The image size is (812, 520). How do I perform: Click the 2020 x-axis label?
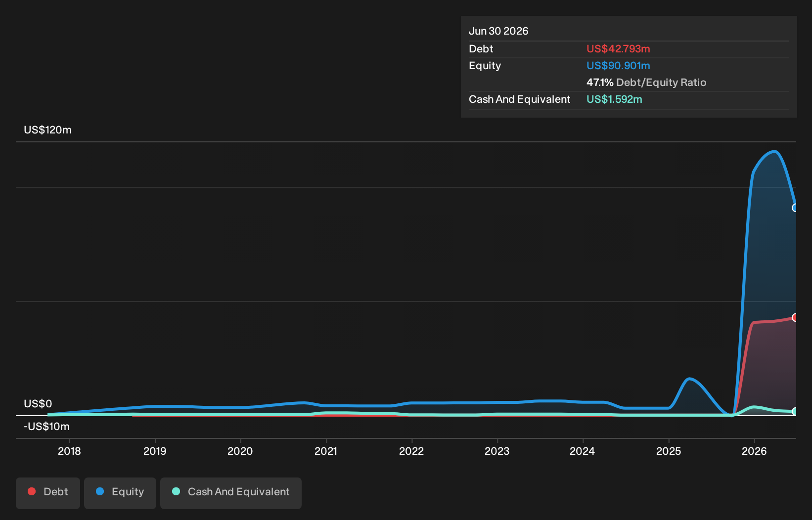pos(240,451)
